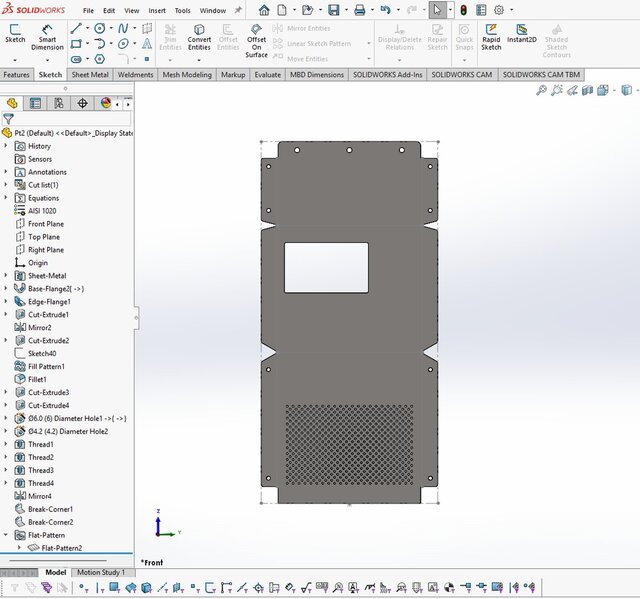This screenshot has height=599, width=640.
Task: Choose the Polygon sketch tool
Action: 100,59
